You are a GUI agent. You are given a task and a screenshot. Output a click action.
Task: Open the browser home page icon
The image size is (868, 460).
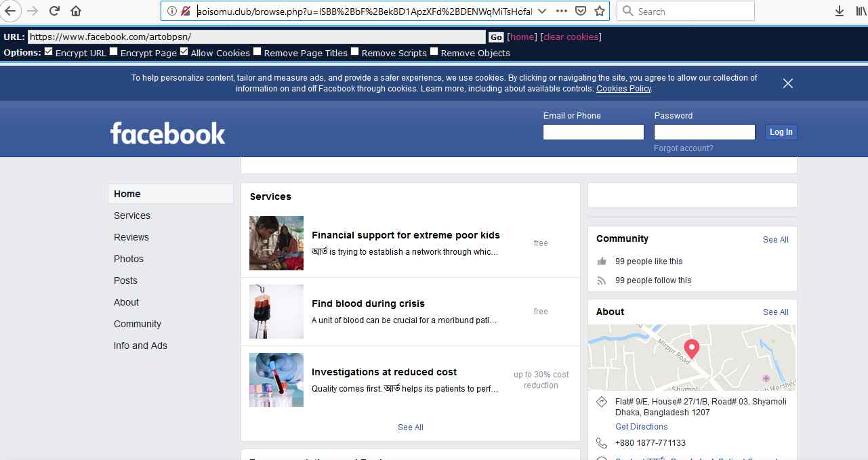(x=76, y=11)
